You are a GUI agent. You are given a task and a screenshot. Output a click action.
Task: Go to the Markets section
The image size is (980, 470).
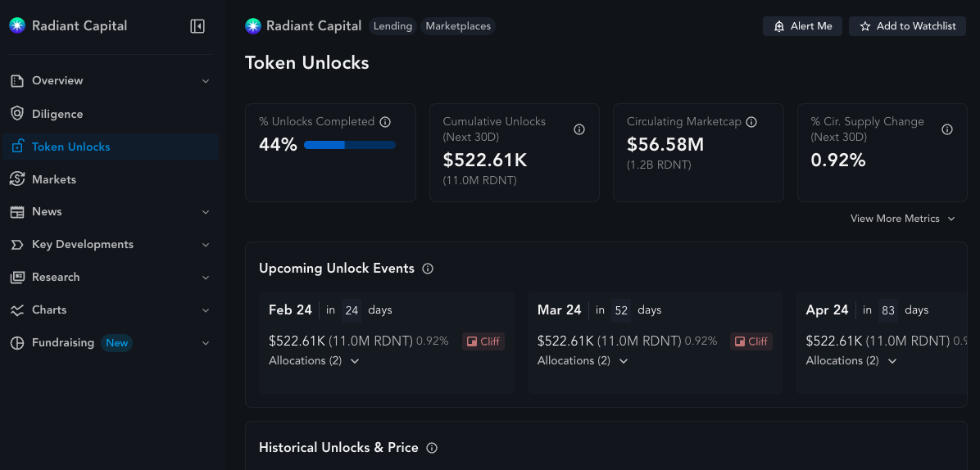coord(111,179)
